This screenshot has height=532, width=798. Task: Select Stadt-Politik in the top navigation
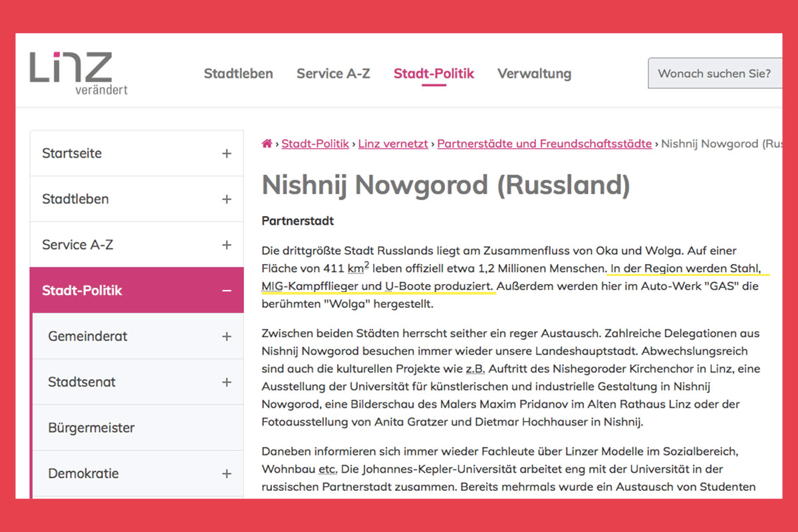[434, 74]
